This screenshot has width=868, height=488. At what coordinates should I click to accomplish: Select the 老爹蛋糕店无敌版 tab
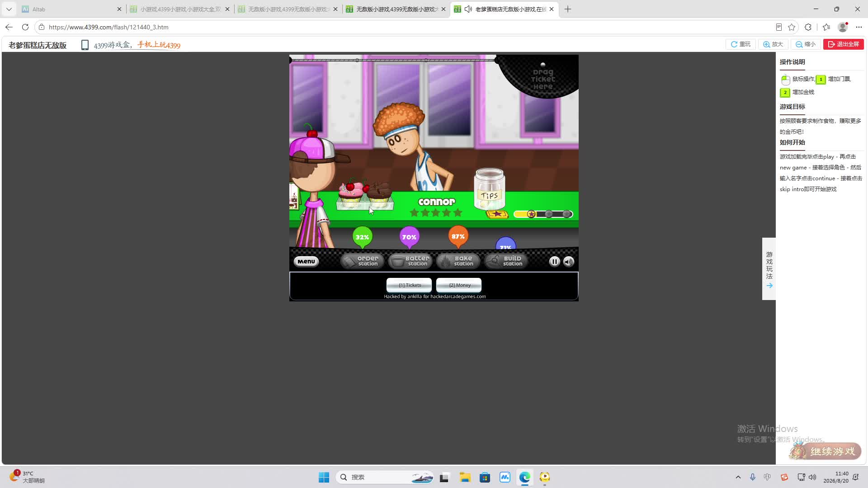point(505,9)
